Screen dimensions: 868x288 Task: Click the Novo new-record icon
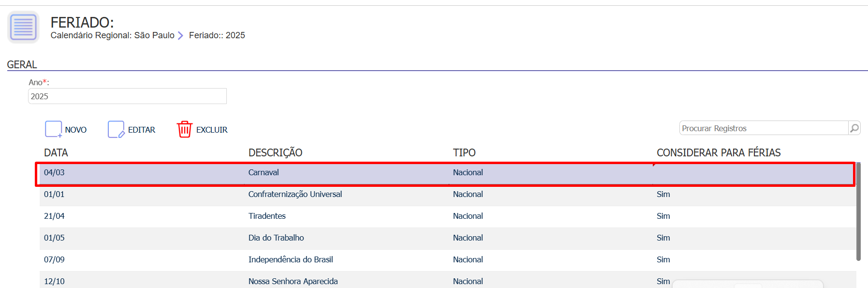click(x=53, y=129)
